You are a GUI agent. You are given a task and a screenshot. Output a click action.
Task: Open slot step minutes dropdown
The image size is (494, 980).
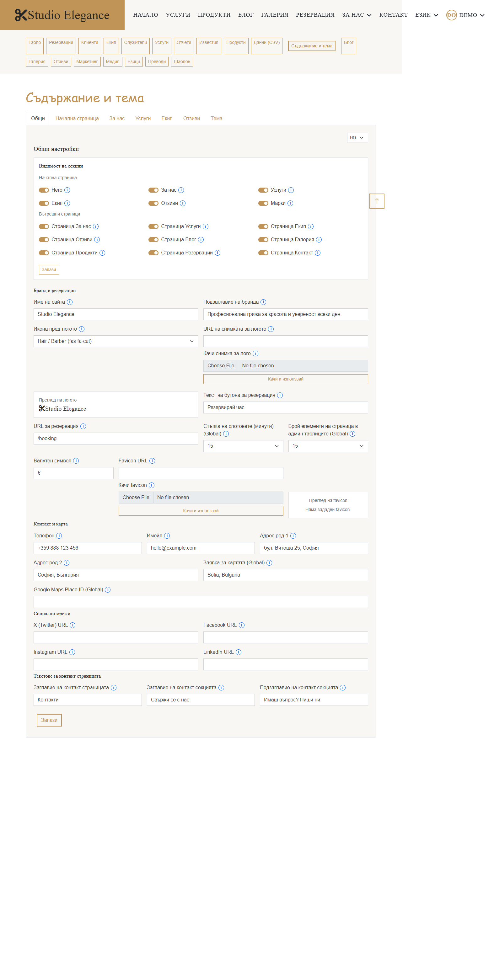click(243, 446)
